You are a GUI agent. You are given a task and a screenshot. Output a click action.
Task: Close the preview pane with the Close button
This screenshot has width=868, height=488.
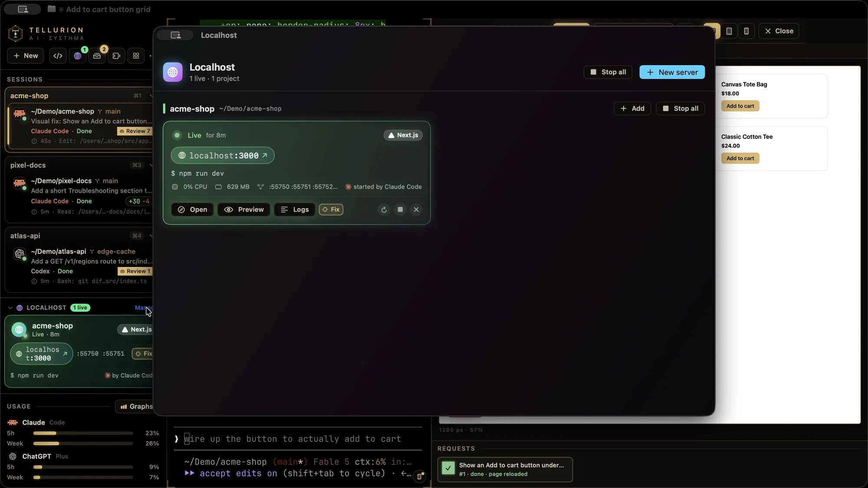(x=779, y=31)
